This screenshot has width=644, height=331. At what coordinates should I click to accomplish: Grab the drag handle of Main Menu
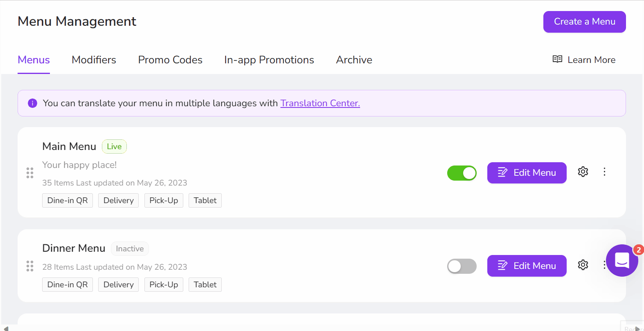coord(30,173)
